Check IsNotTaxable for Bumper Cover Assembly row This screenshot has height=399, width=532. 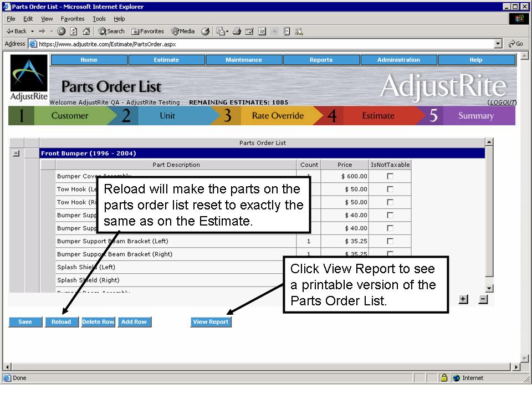point(390,176)
